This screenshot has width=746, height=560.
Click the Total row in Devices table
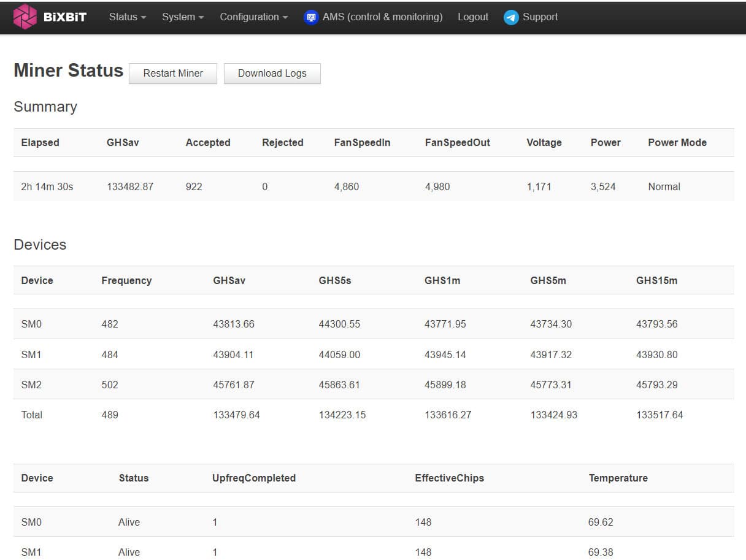tap(32, 415)
